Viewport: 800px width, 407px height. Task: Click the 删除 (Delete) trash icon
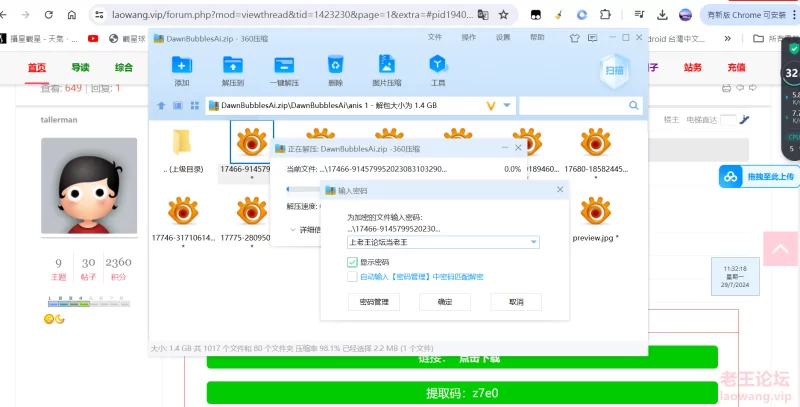coord(336,65)
